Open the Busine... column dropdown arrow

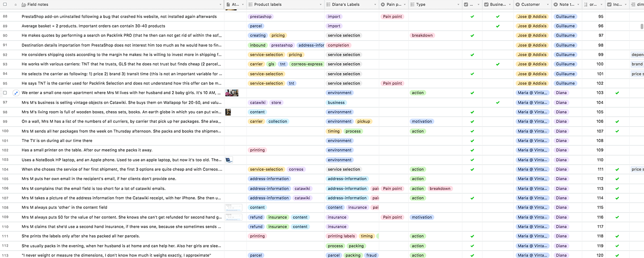point(510,4)
